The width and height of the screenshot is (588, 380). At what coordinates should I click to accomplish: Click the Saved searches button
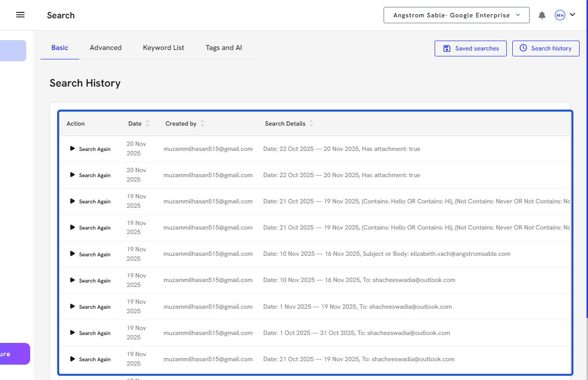click(x=470, y=48)
